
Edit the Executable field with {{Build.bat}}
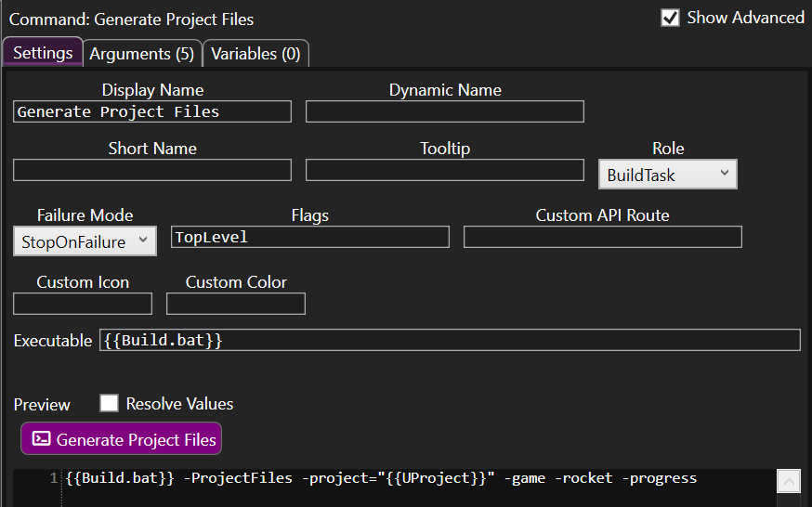point(450,340)
